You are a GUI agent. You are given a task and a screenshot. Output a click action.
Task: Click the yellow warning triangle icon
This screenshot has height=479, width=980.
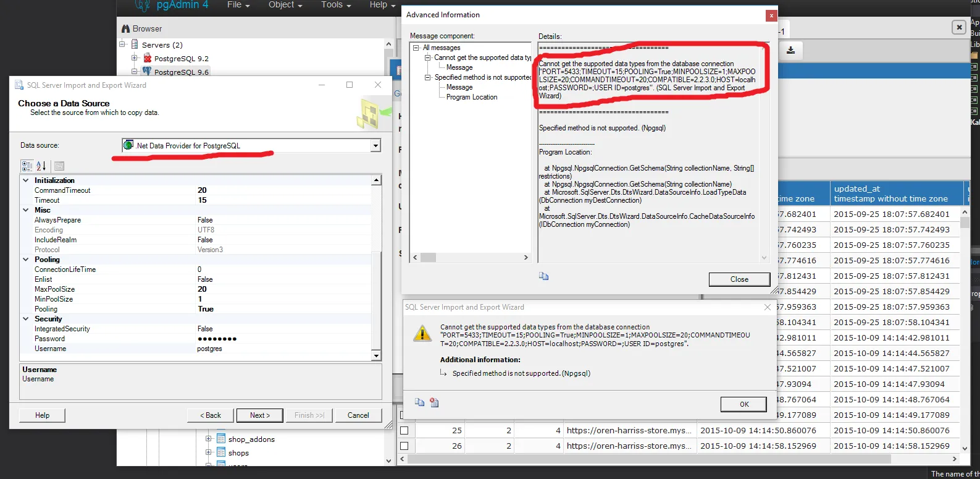[x=422, y=334]
